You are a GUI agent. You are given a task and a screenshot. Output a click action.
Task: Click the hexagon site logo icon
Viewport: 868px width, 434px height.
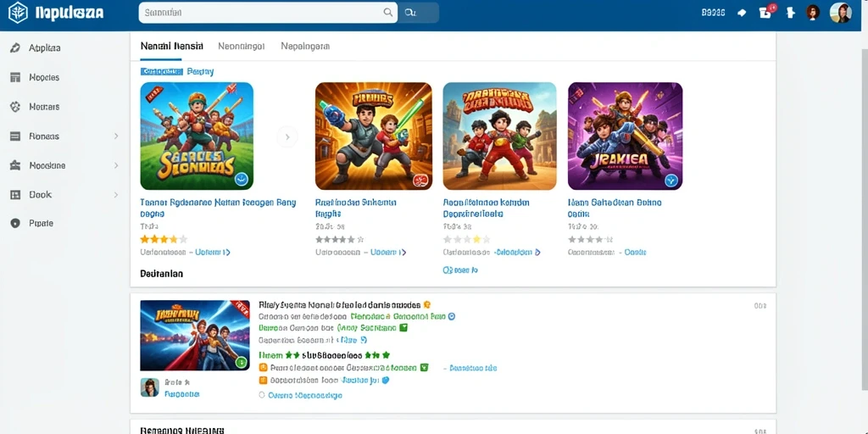pyautogui.click(x=18, y=12)
